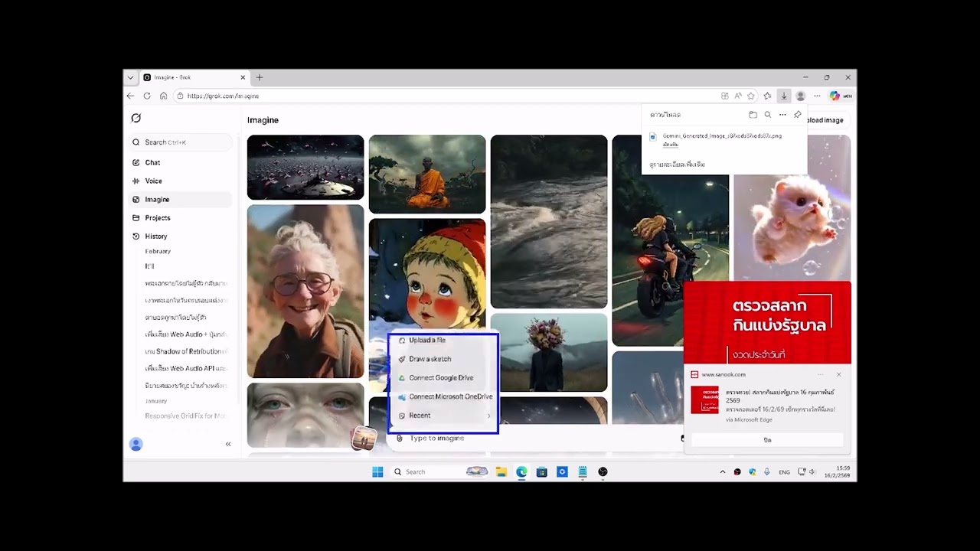Click the dismiss button on the notification
Image resolution: width=980 pixels, height=551 pixels.
tap(767, 440)
